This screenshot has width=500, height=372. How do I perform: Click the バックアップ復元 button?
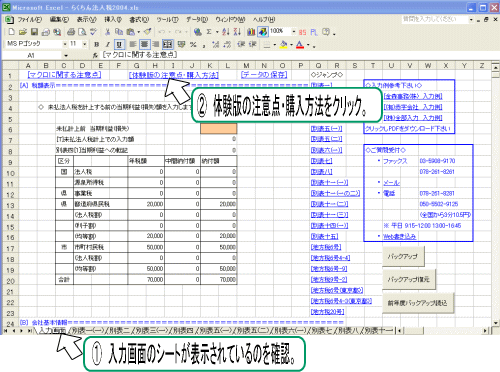[x=409, y=279]
